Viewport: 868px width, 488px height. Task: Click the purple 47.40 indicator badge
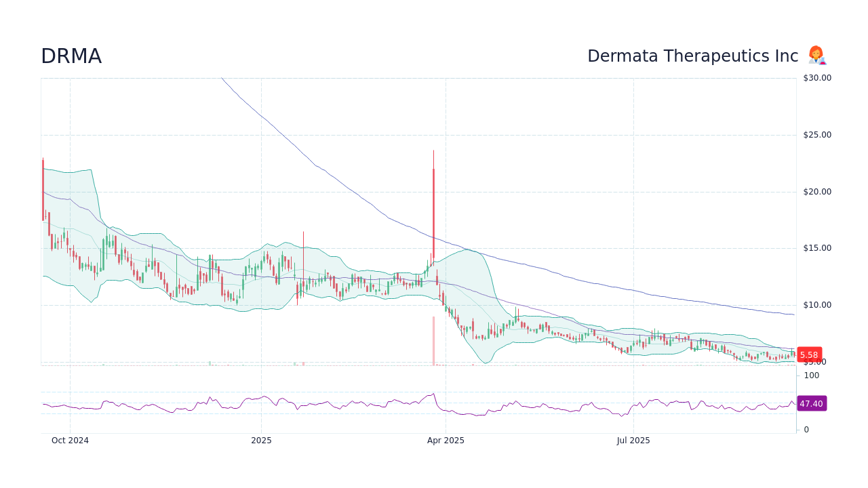811,403
